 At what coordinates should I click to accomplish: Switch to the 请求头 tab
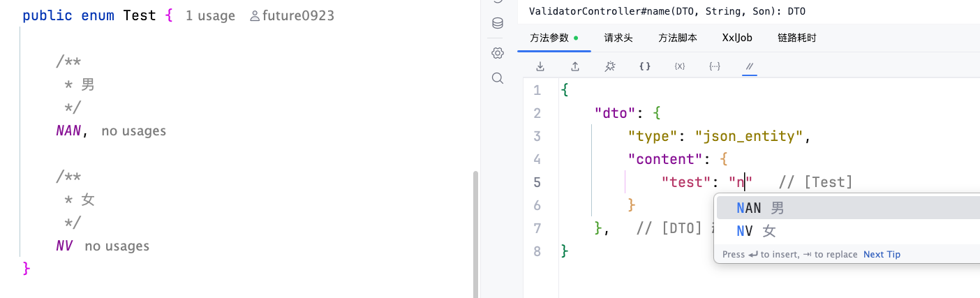pos(618,38)
